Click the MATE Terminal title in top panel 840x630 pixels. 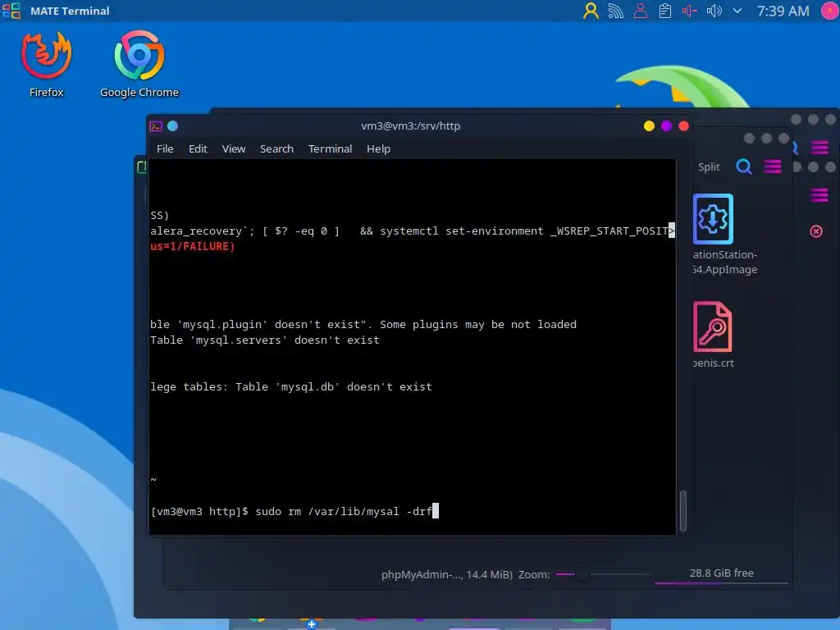[70, 11]
